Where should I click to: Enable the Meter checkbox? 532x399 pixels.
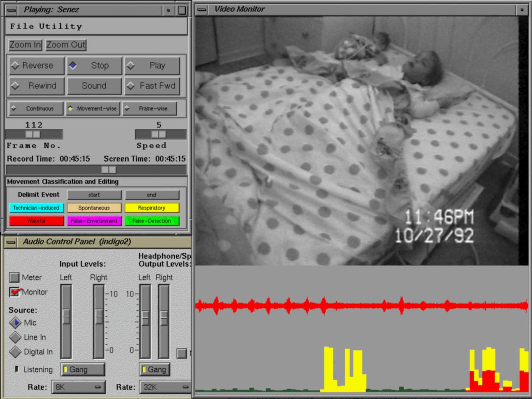15,278
